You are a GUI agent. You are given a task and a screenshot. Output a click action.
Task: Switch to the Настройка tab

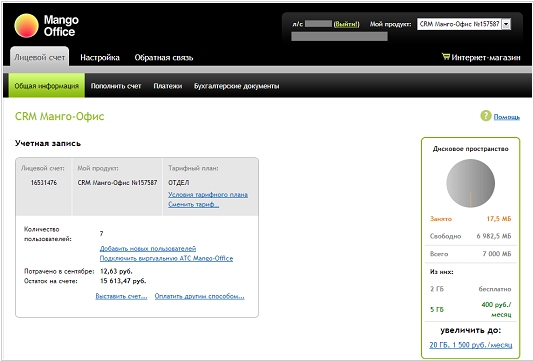(100, 58)
